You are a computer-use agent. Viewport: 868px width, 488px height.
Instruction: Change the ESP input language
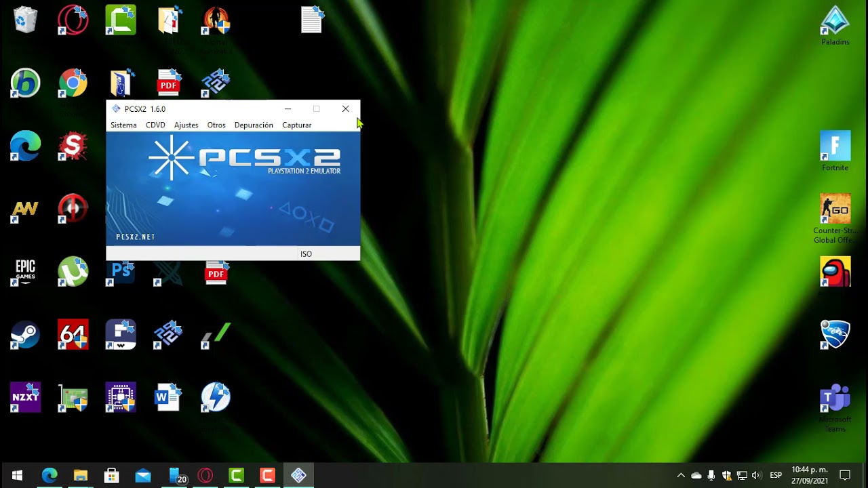pyautogui.click(x=776, y=475)
